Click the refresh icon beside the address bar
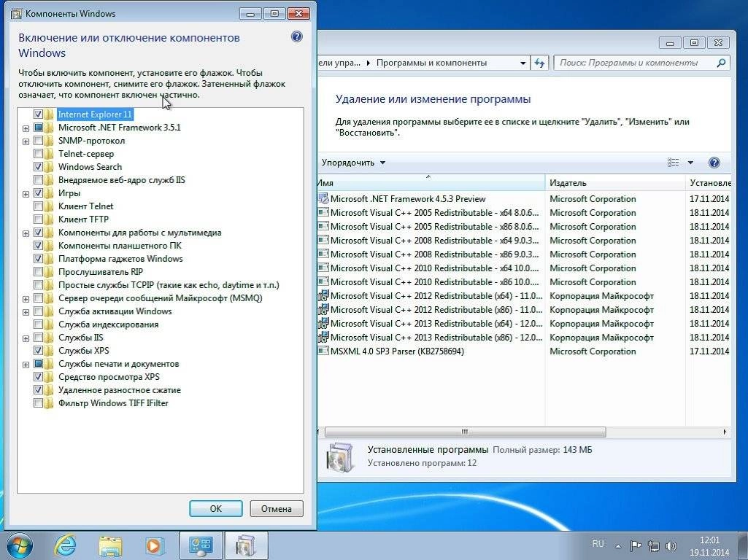This screenshot has width=748, height=560. coord(539,63)
